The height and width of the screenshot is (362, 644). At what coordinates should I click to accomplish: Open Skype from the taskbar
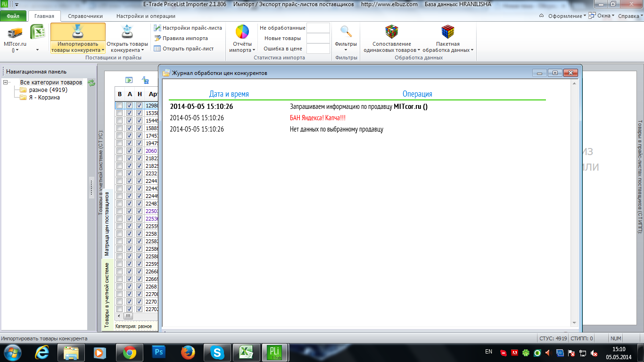(217, 352)
